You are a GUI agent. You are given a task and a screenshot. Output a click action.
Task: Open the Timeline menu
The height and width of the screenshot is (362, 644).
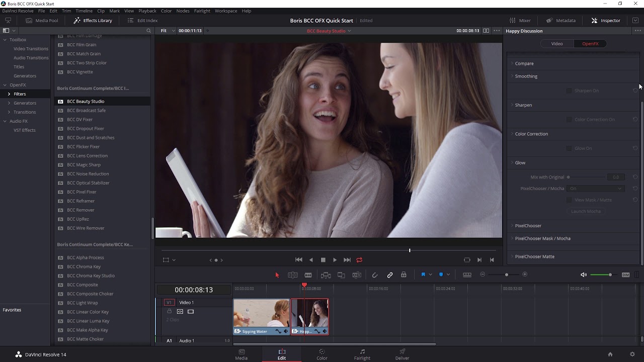tap(84, 11)
